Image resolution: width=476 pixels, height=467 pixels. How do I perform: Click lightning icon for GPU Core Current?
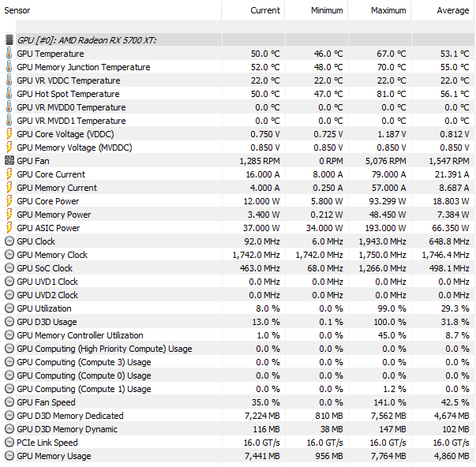click(x=9, y=174)
